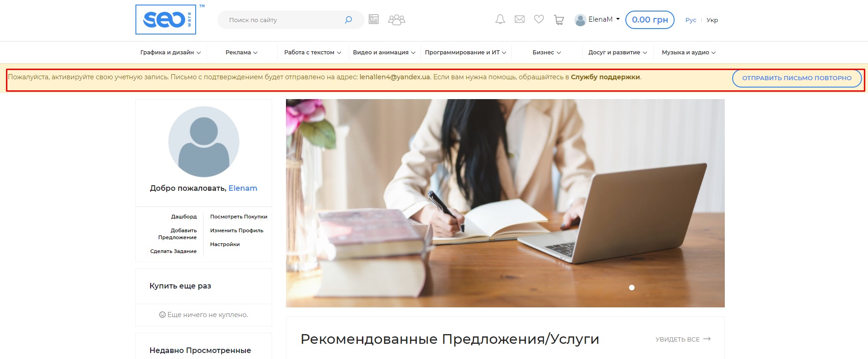Open the community users icon

coord(396,20)
